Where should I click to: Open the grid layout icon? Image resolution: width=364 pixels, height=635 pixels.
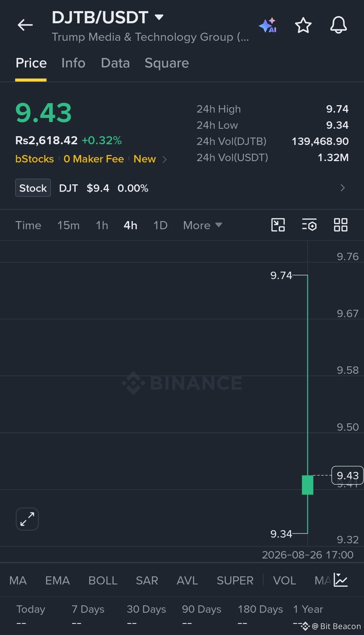[341, 225]
